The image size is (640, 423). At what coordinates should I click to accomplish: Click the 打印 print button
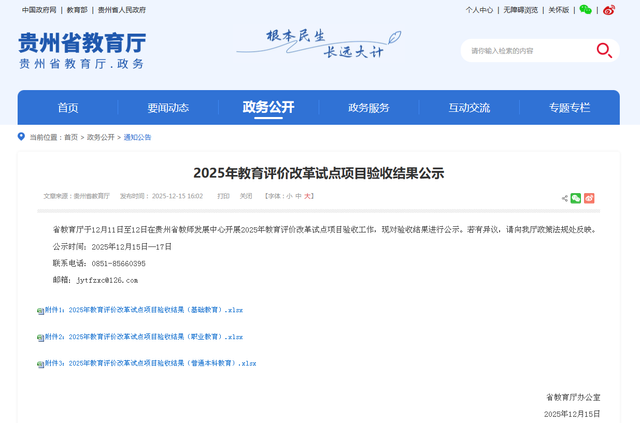click(x=223, y=196)
